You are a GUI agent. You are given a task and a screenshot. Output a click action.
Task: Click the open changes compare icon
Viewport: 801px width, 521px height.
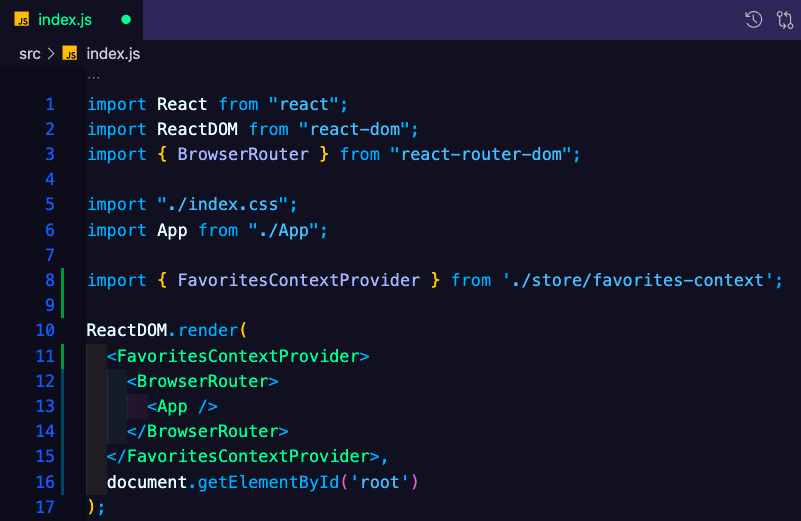pos(785,20)
